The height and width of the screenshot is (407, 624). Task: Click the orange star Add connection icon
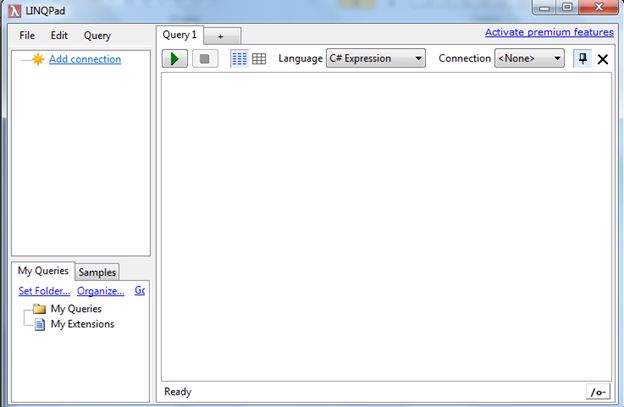(x=38, y=59)
